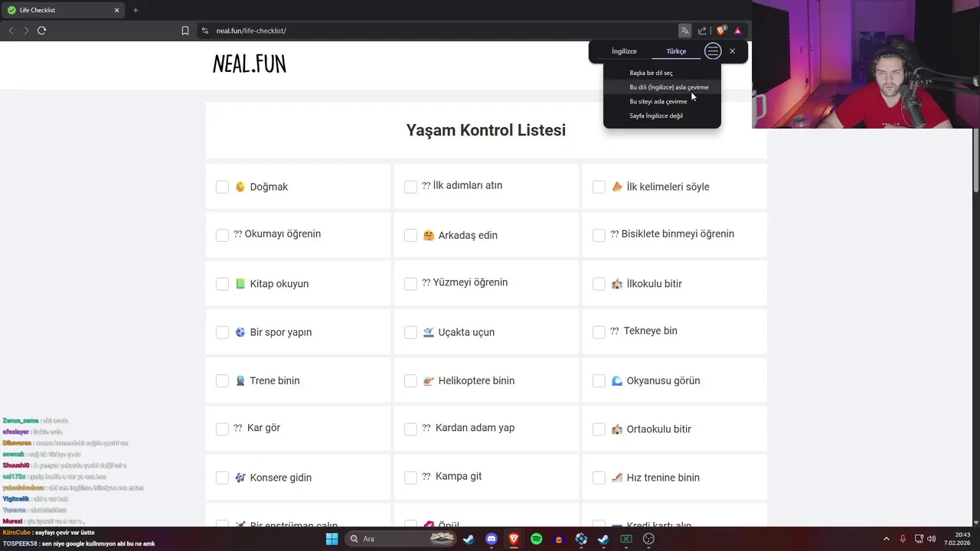Image resolution: width=980 pixels, height=551 pixels.
Task: Select the İngilizce language tab
Action: coord(624,51)
